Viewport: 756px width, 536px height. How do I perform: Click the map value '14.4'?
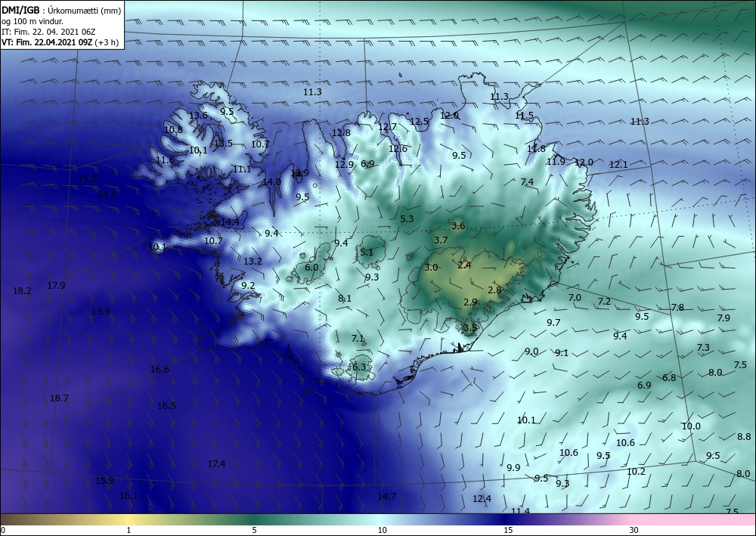(230, 222)
